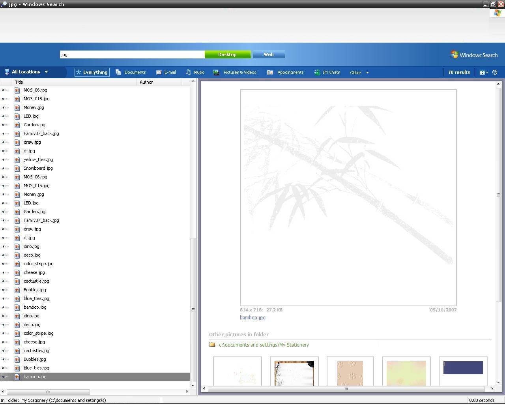Click the Windows Search logo
Viewport: 505px width, 420px height.
pyautogui.click(x=473, y=54)
